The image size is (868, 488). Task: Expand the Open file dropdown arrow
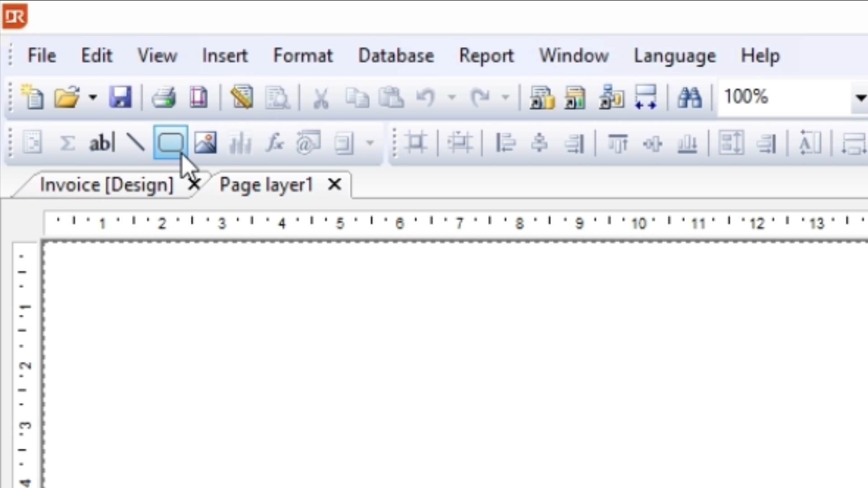coord(93,97)
